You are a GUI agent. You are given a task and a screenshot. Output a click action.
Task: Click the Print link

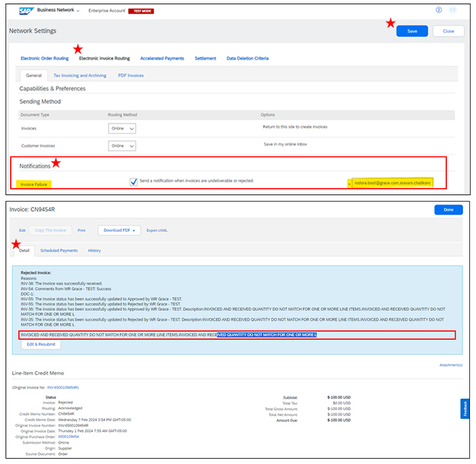tap(82, 231)
